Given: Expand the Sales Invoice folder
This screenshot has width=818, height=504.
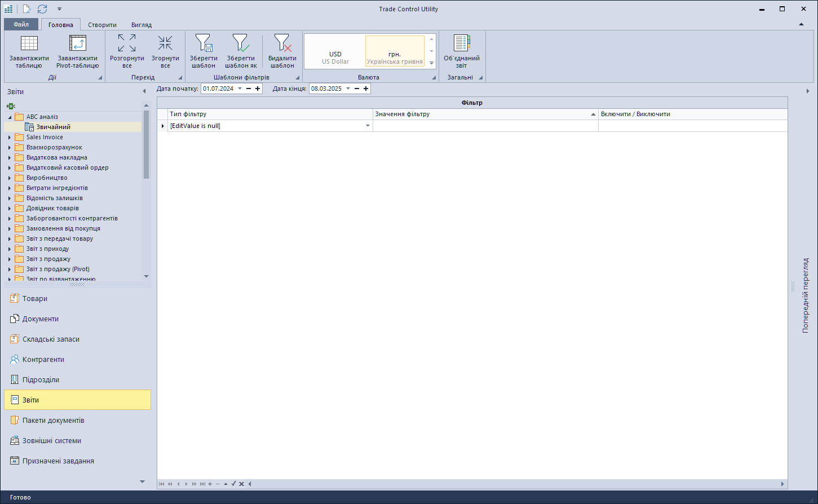Looking at the screenshot, I should click(x=10, y=137).
